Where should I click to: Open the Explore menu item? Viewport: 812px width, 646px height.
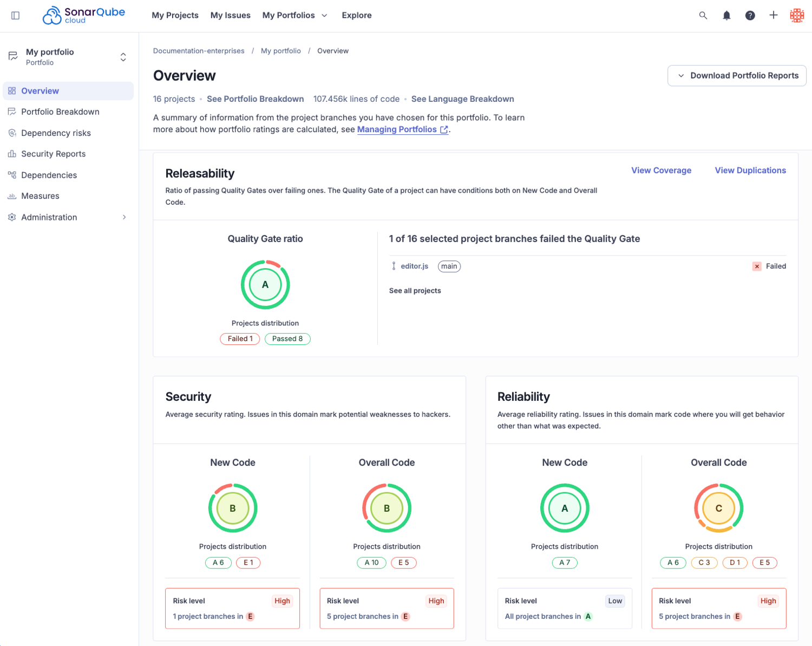[357, 15]
